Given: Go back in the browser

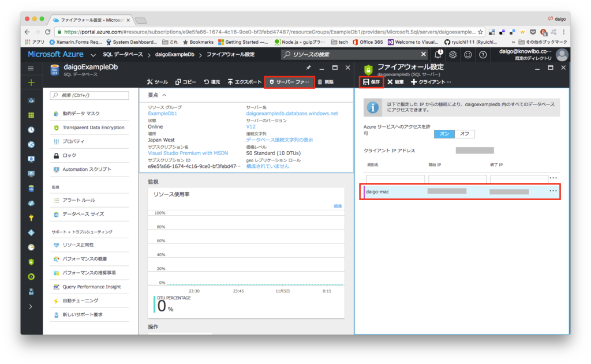Looking at the screenshot, I should pos(27,32).
